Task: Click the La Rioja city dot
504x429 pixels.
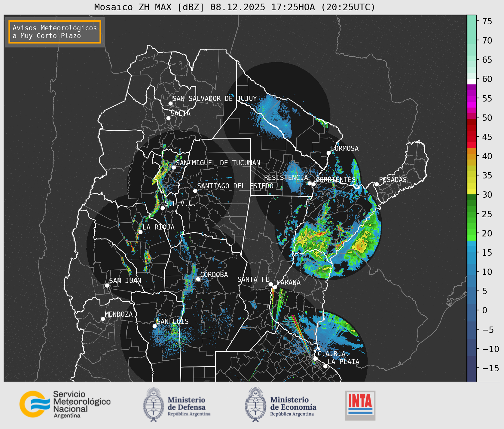Action: tap(140, 232)
